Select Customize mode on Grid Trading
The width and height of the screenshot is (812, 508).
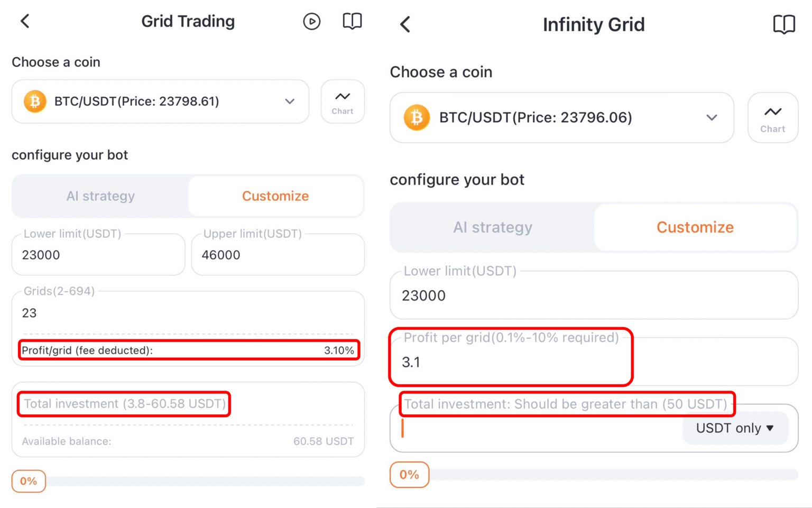(x=275, y=196)
